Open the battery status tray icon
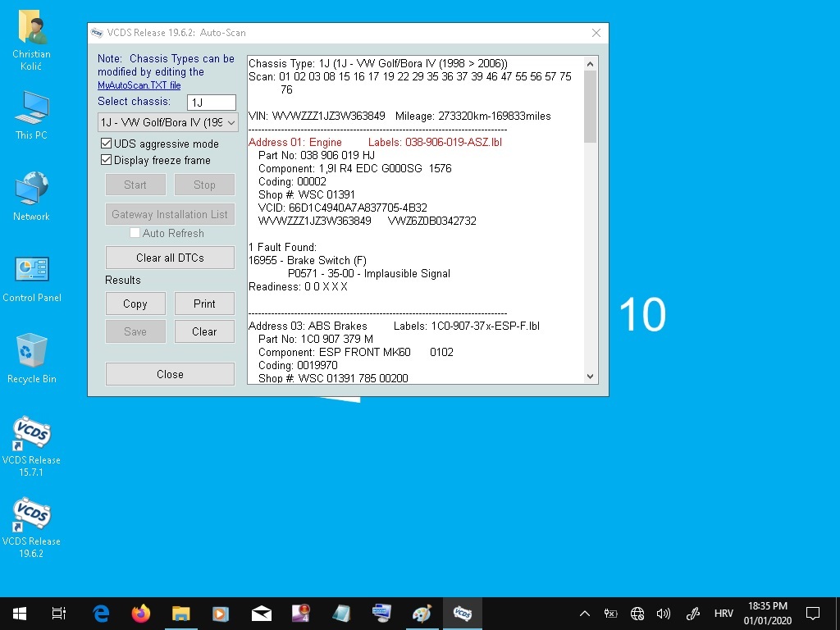840x630 pixels. coord(610,614)
